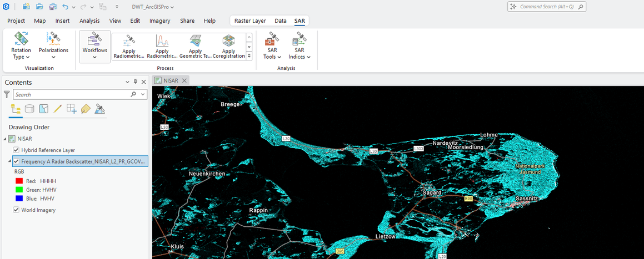Click the Green HVHV band color swatch
The width and height of the screenshot is (644, 259).
pyautogui.click(x=18, y=190)
